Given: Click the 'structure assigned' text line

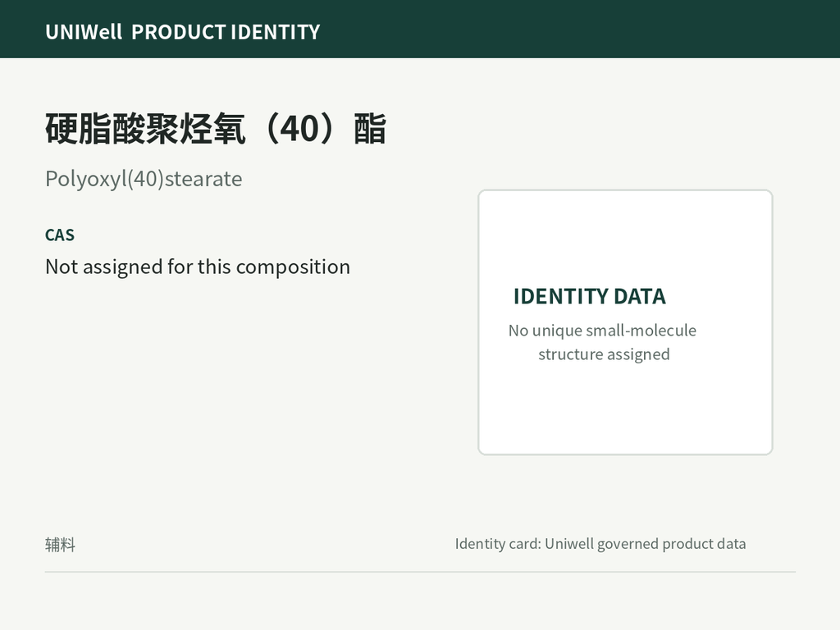Looking at the screenshot, I should (604, 354).
